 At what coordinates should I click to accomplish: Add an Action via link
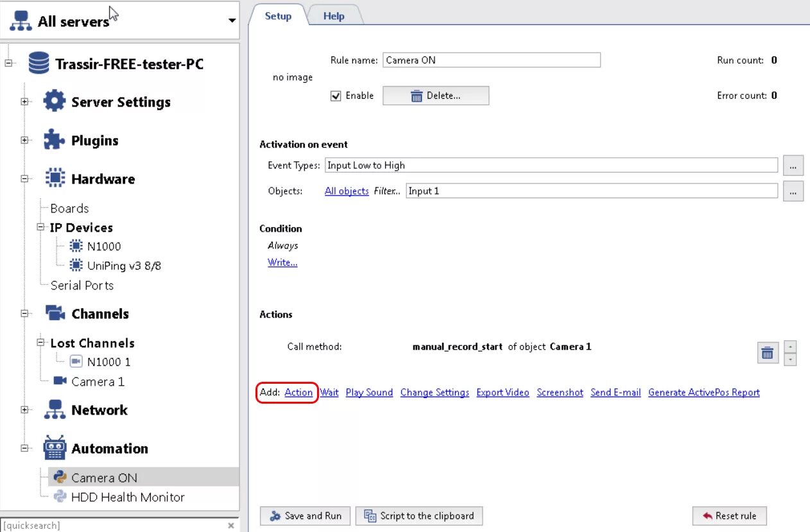(x=298, y=392)
